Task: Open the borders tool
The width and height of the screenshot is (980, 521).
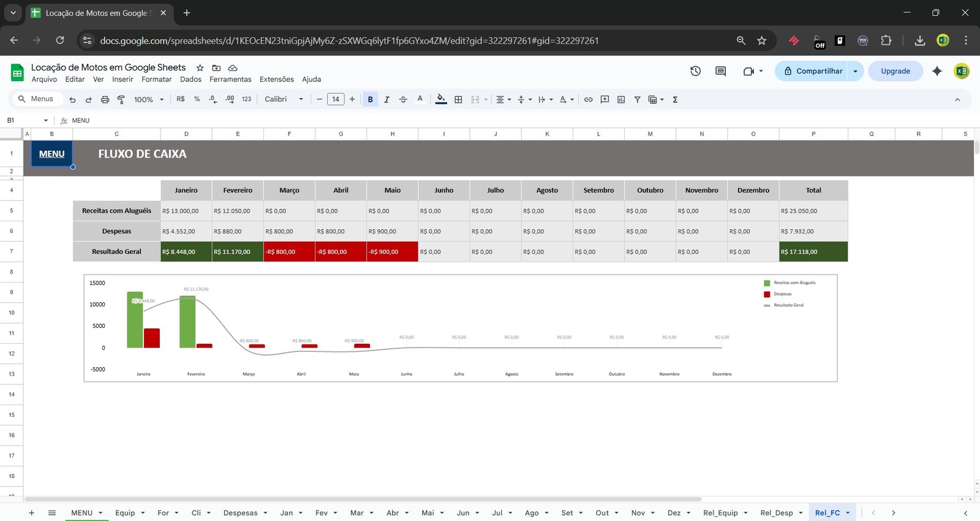Action: [x=458, y=99]
